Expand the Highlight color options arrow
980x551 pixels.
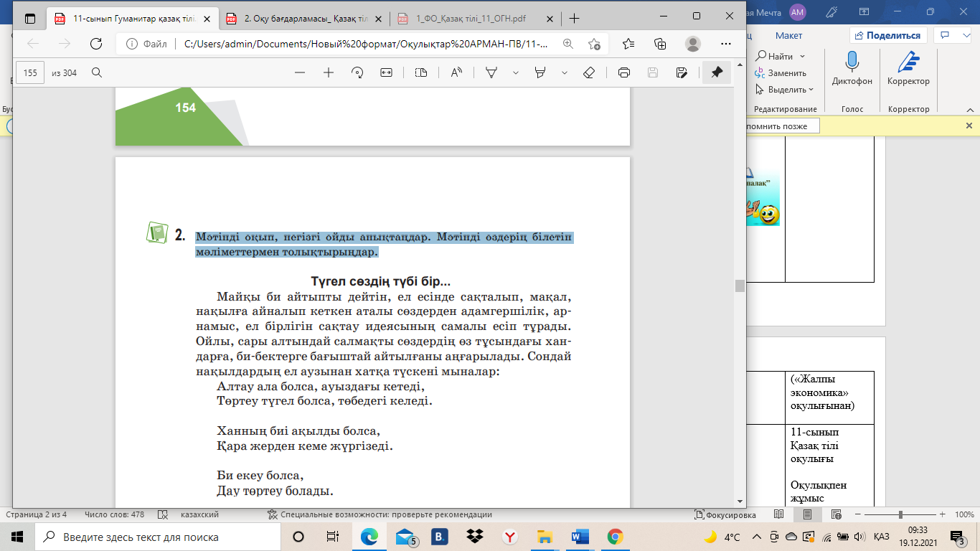(565, 72)
